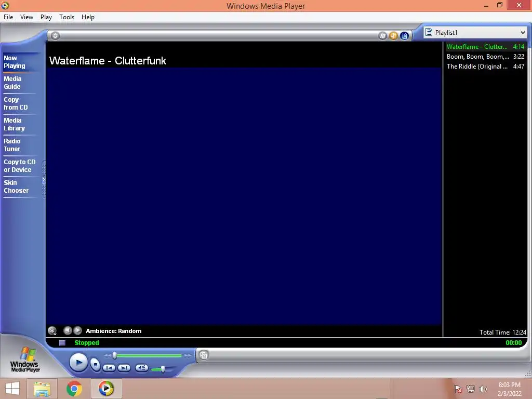The width and height of the screenshot is (532, 399).
Task: Click the Ambience: Random visualization label
Action: click(114, 331)
